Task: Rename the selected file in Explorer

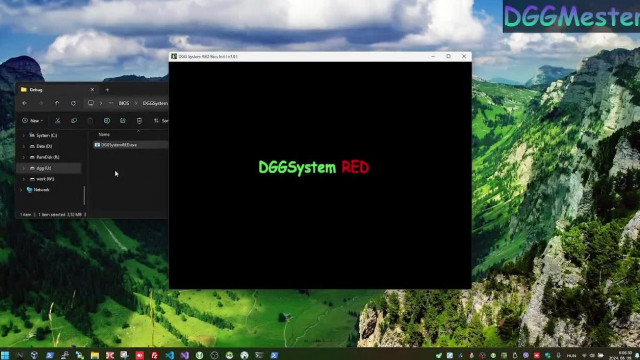Action: pyautogui.click(x=107, y=121)
